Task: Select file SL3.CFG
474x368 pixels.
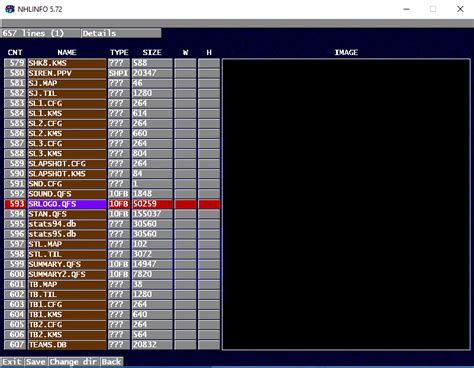Action: 67,143
